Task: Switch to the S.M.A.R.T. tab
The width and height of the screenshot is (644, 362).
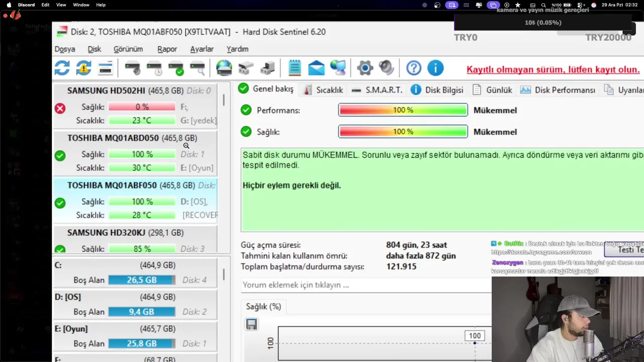Action: click(377, 90)
